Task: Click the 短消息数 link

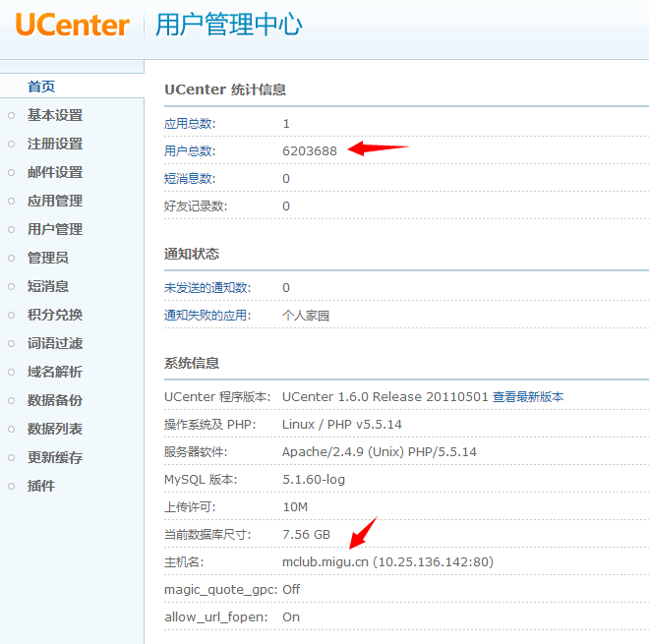Action: (190, 178)
